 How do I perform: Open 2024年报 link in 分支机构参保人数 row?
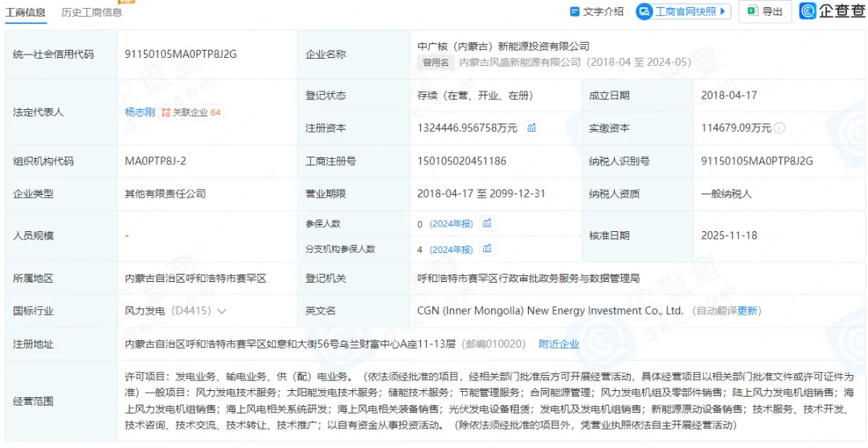(x=451, y=250)
